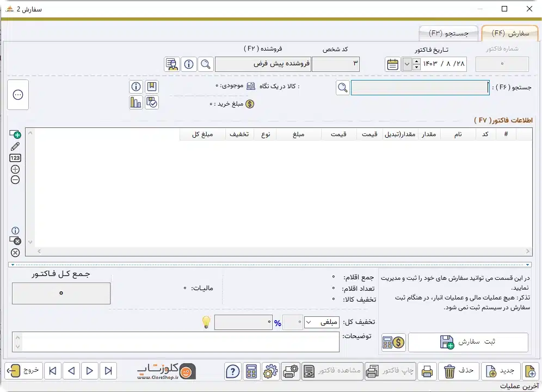Click the خروج exit button
The width and height of the screenshot is (542, 392).
(x=23, y=371)
